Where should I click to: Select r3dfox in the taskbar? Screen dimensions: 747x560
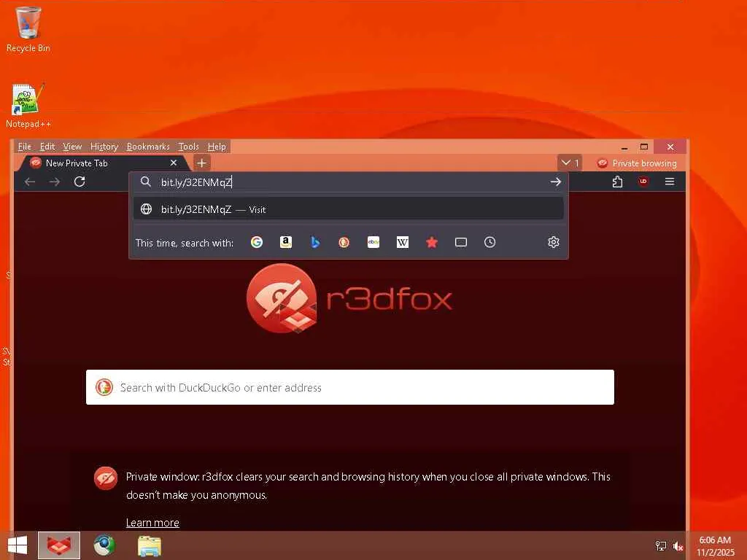(x=59, y=545)
